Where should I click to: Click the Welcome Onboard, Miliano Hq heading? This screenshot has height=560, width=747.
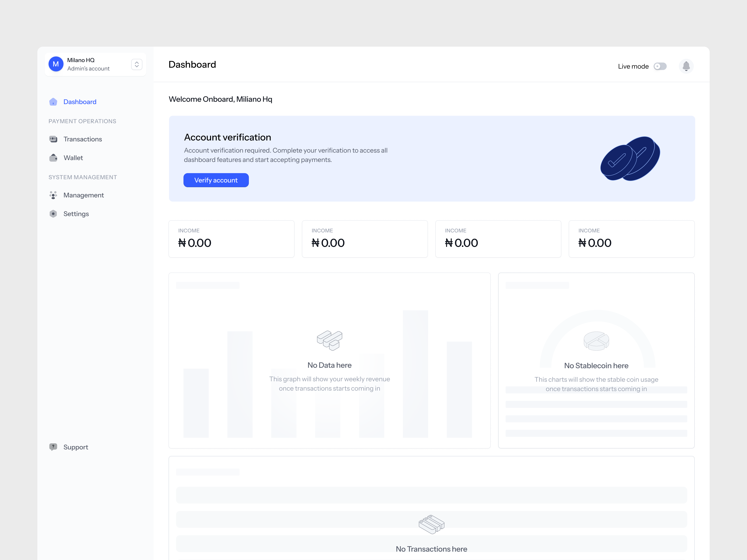221,99
